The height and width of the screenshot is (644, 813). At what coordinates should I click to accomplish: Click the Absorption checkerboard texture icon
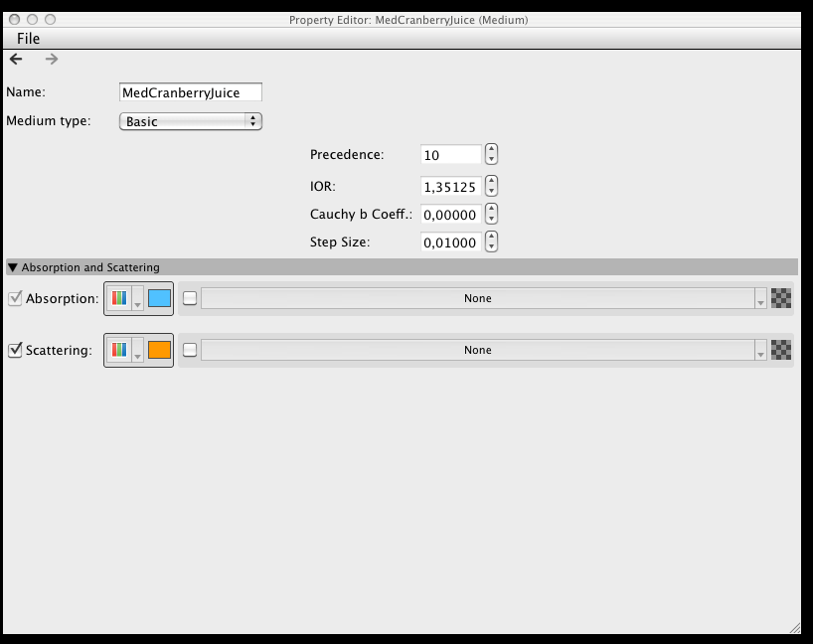click(781, 298)
